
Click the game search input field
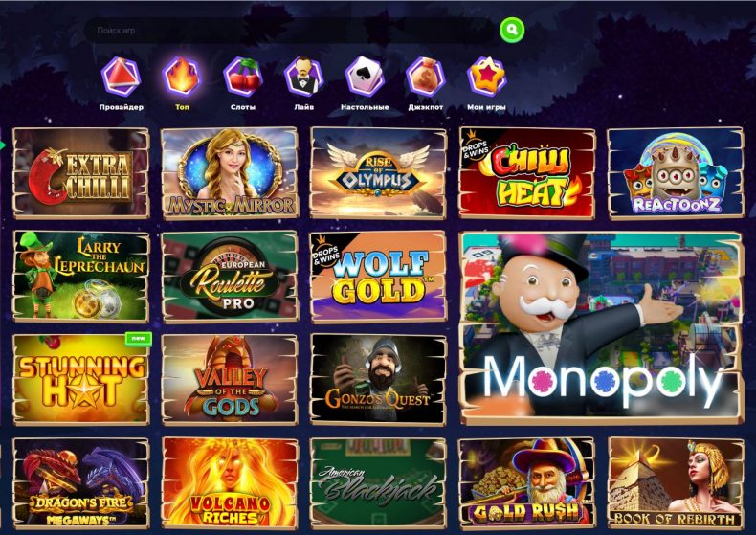[291, 31]
